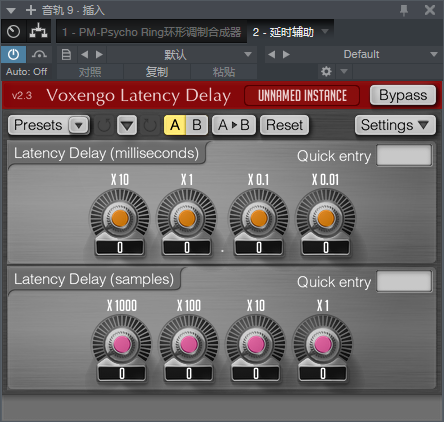Click the samples X 1 pink knob
This screenshot has width=444, height=422.
point(323,344)
